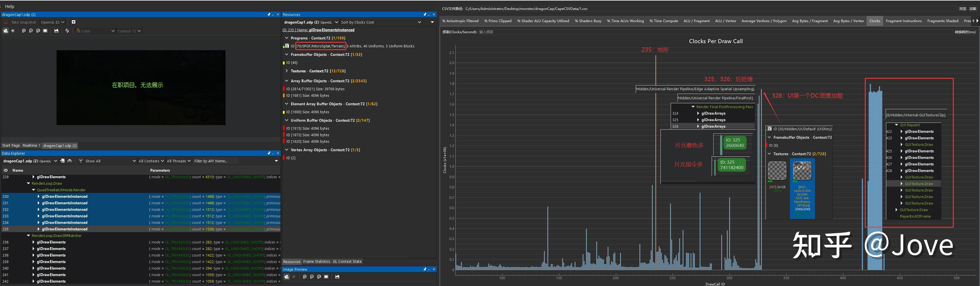Pin the Image Preview panel
980x286 pixels.
coord(425,269)
